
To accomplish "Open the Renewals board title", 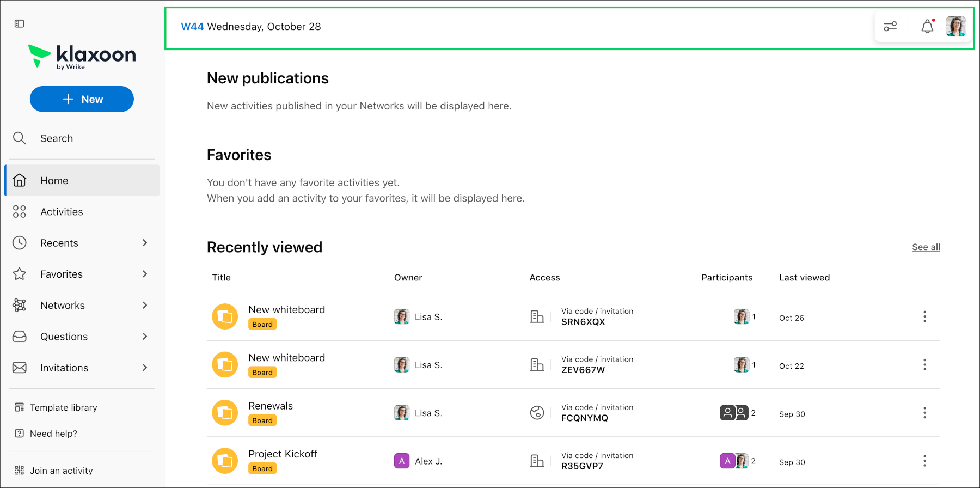I will tap(271, 406).
